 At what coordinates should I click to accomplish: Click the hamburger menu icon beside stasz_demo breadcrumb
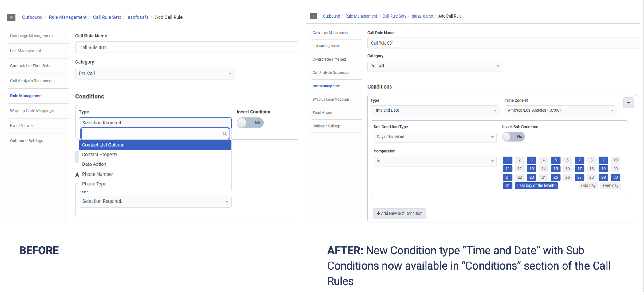(x=313, y=16)
